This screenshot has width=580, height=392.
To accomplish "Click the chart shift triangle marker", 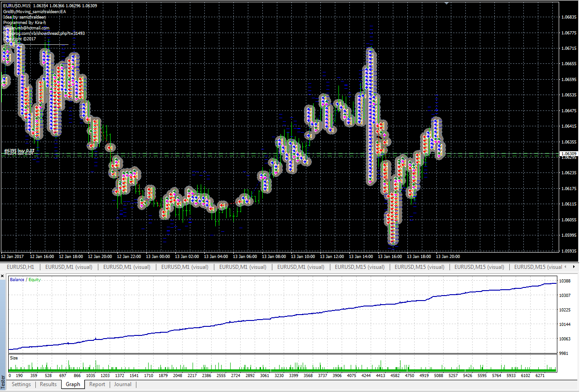I will [x=447, y=3].
